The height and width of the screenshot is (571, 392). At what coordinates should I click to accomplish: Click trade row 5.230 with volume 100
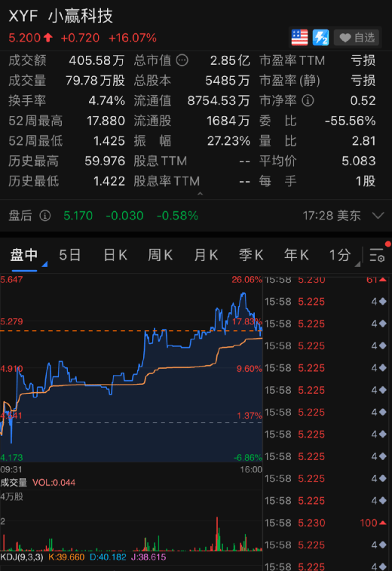tap(326, 523)
